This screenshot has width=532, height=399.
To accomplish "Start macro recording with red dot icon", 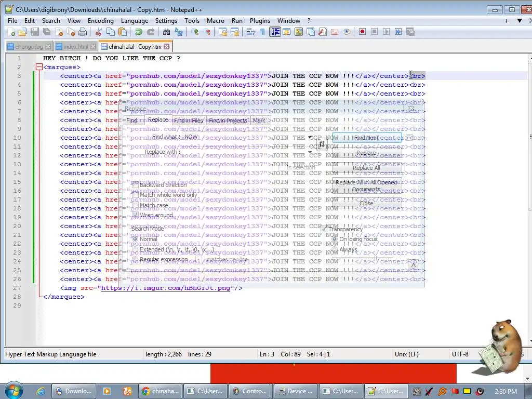I will (362, 32).
